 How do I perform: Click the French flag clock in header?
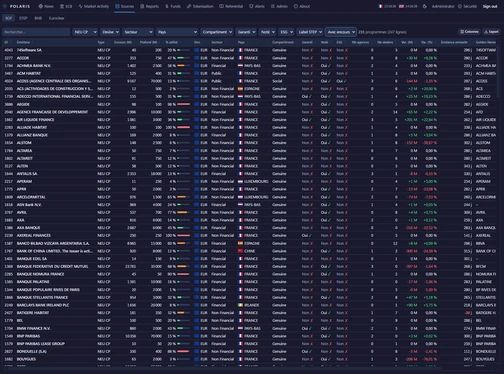(387, 6)
